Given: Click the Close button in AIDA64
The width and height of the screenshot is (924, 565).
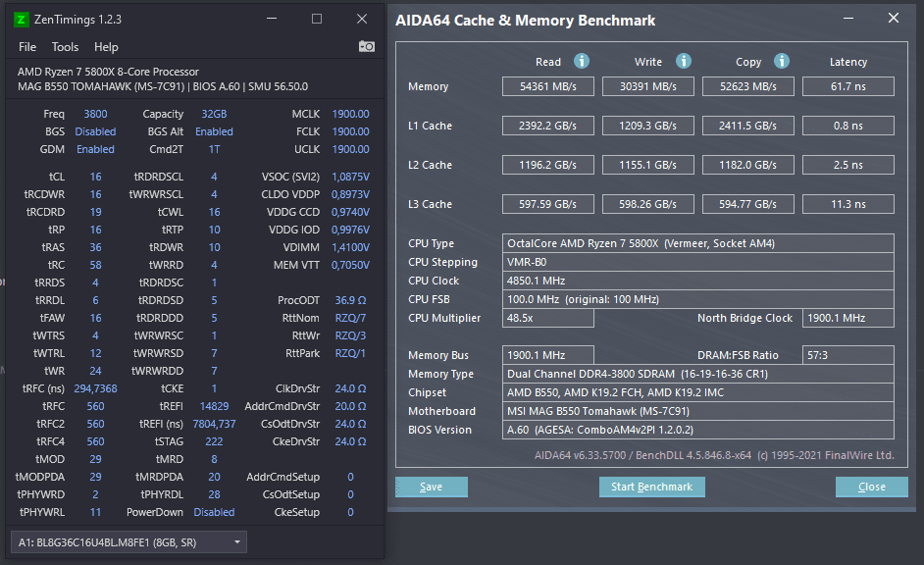Looking at the screenshot, I should [872, 487].
